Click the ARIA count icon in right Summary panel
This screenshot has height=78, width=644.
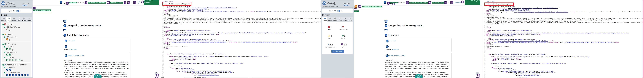[x=342, y=44]
